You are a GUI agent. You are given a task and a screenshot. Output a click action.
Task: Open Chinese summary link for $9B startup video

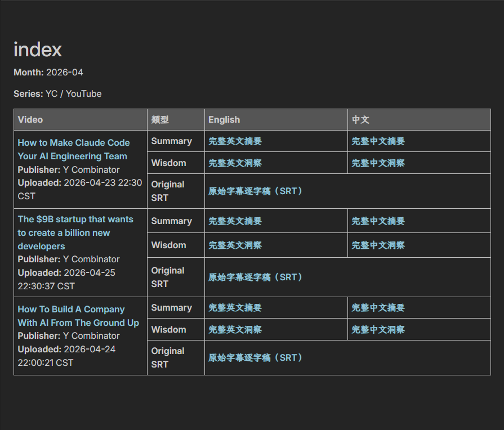tap(378, 221)
